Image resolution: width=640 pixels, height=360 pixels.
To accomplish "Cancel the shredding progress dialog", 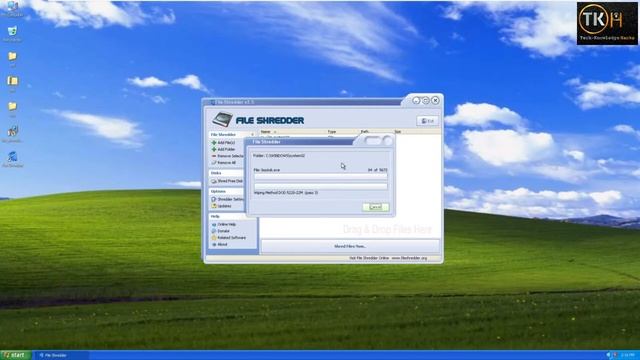I will (x=376, y=207).
